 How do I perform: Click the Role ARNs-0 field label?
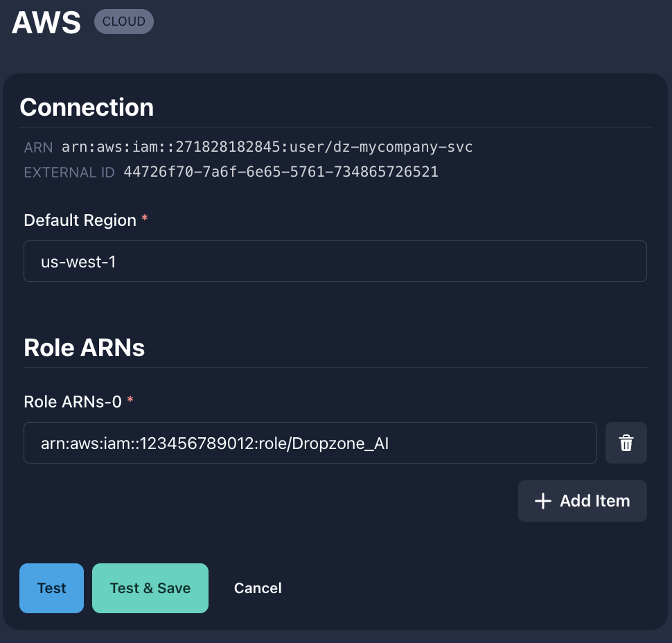pyautogui.click(x=73, y=402)
